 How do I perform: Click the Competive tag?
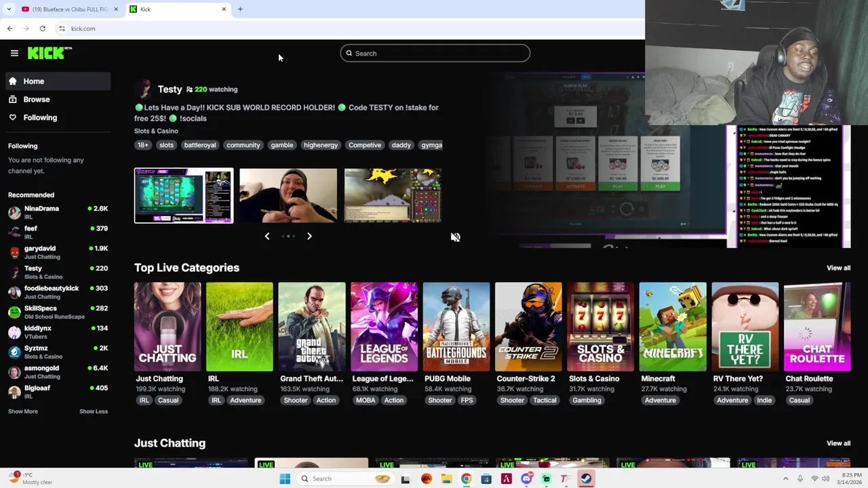pyautogui.click(x=365, y=145)
